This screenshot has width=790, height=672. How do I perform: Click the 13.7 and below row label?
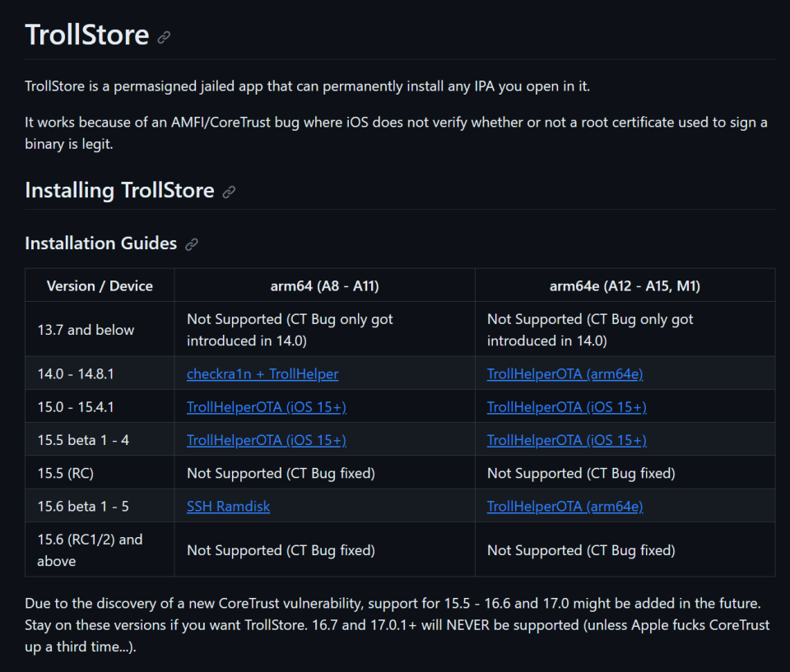point(86,330)
